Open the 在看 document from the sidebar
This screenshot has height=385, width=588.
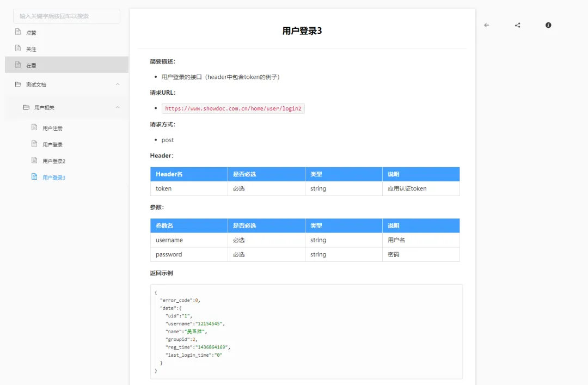click(29, 65)
